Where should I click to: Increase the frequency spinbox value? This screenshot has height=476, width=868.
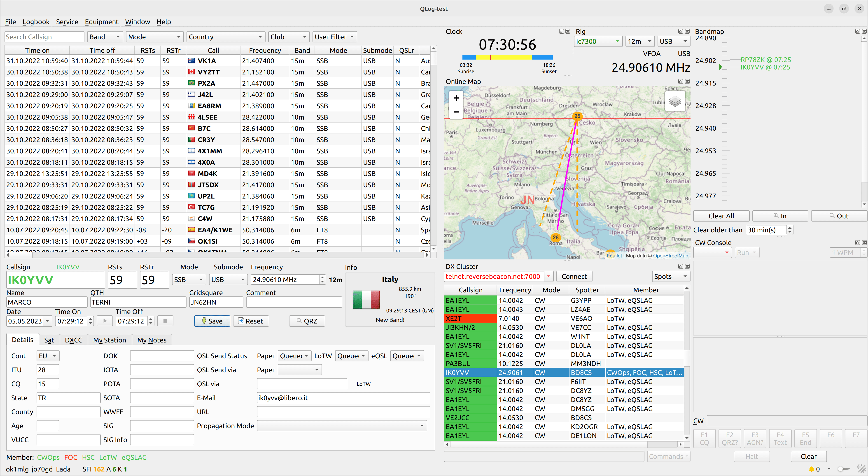click(x=322, y=277)
